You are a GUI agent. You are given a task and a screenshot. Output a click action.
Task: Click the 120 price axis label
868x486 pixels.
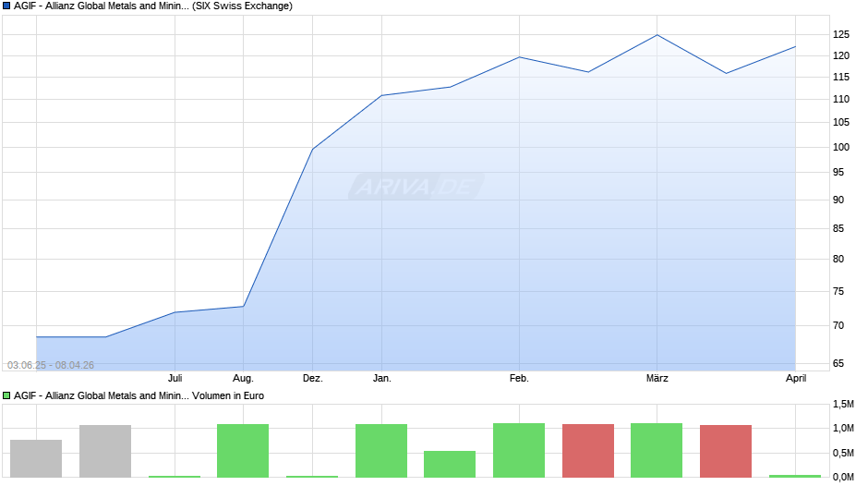841,56
